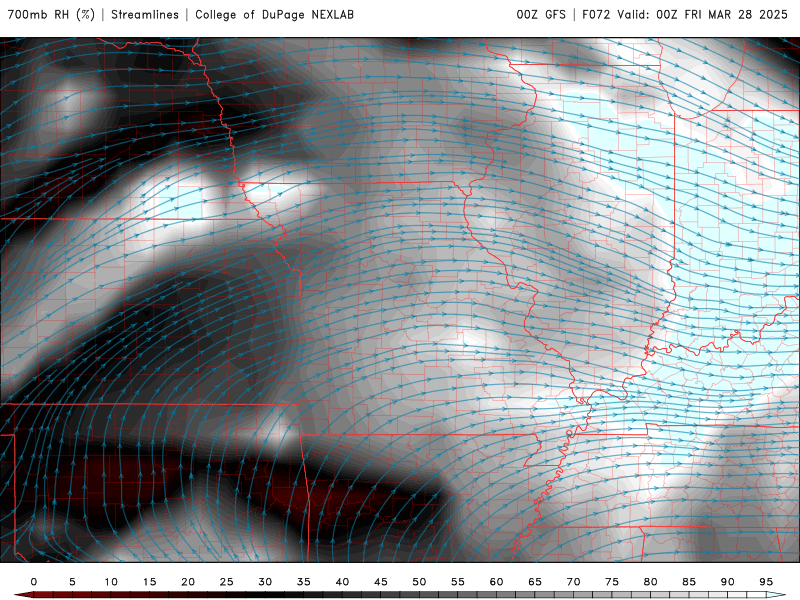This screenshot has width=800, height=600.
Task: Click the "90" color scale label
Action: coord(728,582)
